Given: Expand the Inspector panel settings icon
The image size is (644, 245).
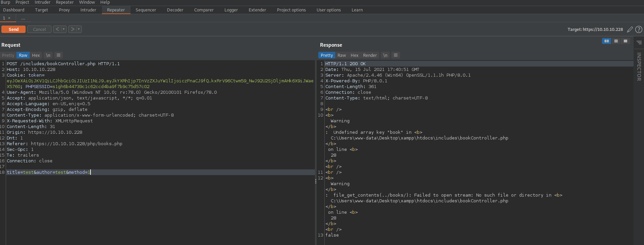Looking at the screenshot, I should 639,43.
